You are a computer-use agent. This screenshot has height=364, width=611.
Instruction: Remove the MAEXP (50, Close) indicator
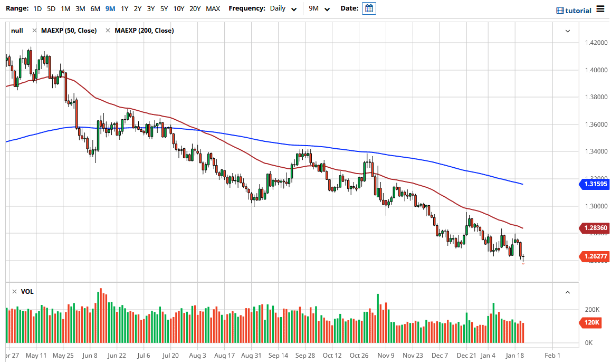point(35,31)
